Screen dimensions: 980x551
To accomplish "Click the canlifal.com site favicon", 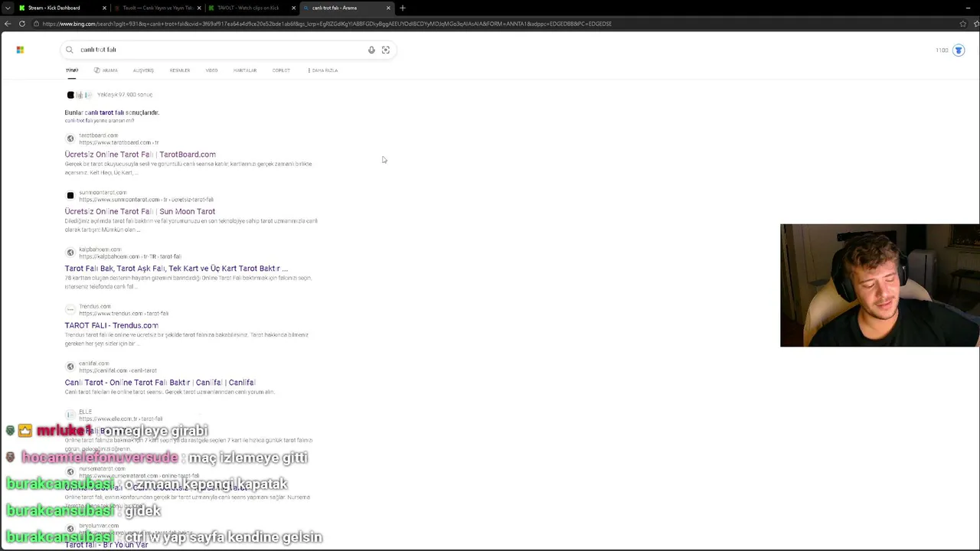I will [x=70, y=367].
